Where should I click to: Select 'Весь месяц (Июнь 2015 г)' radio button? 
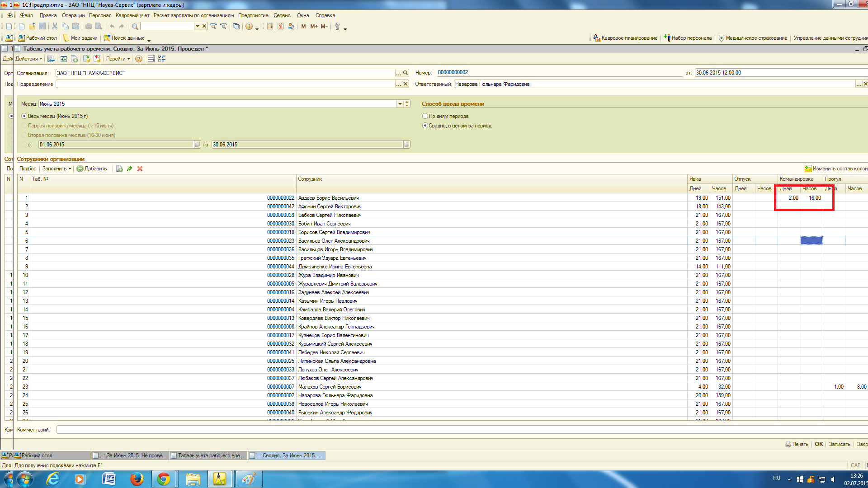pyautogui.click(x=24, y=116)
